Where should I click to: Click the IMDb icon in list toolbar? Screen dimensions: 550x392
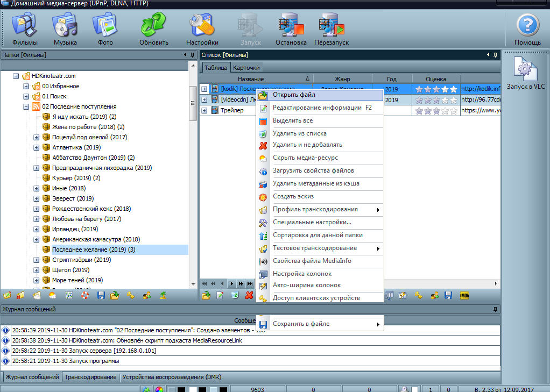(464, 295)
